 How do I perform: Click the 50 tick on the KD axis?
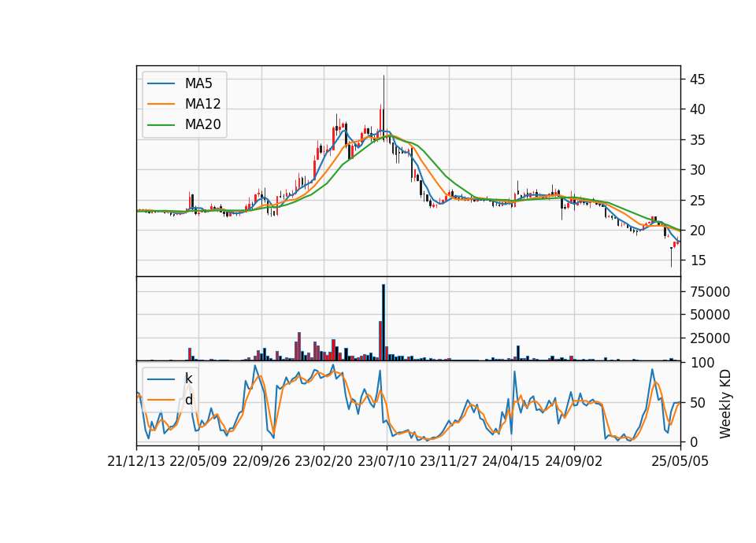697,403
